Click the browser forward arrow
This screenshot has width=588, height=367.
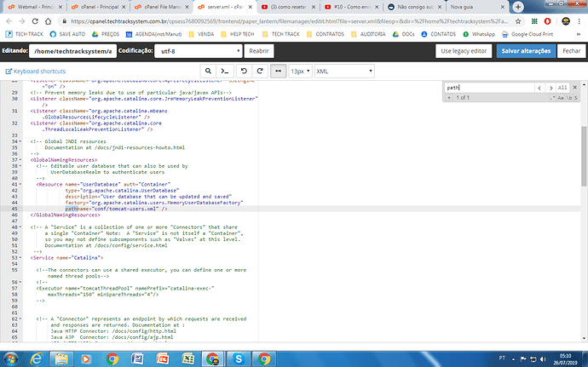click(22, 21)
